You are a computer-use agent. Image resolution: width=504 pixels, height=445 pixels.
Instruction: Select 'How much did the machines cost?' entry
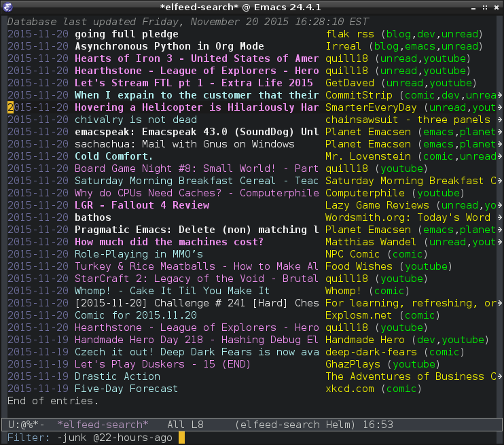(x=169, y=242)
